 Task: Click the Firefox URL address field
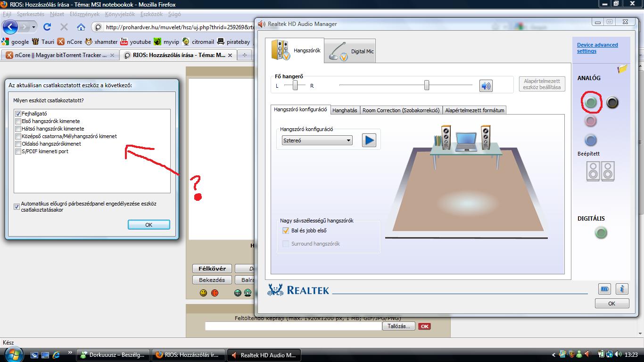click(179, 27)
